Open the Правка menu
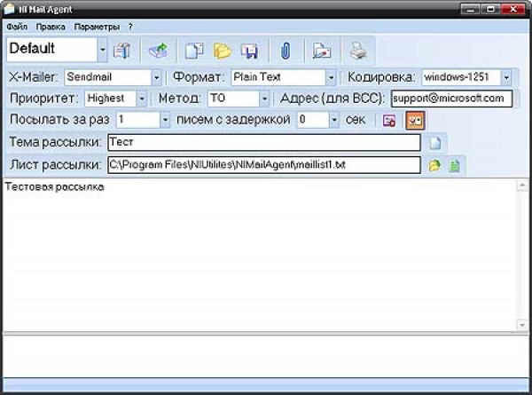532x395 pixels. [51, 27]
